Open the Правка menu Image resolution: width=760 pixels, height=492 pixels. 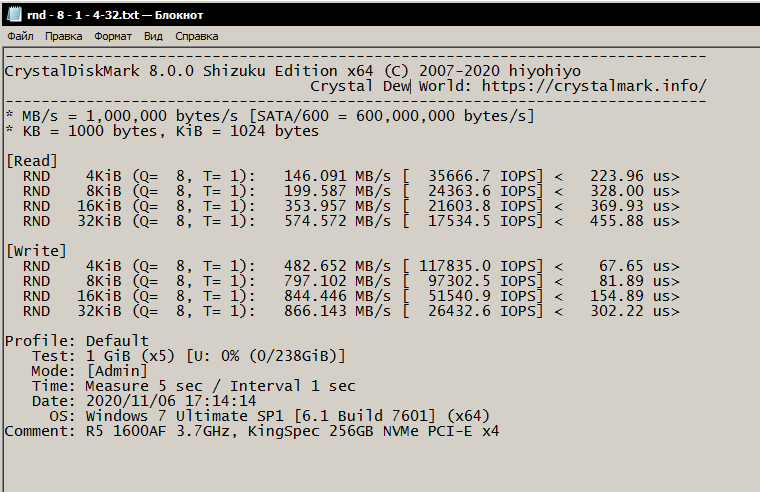pos(64,36)
